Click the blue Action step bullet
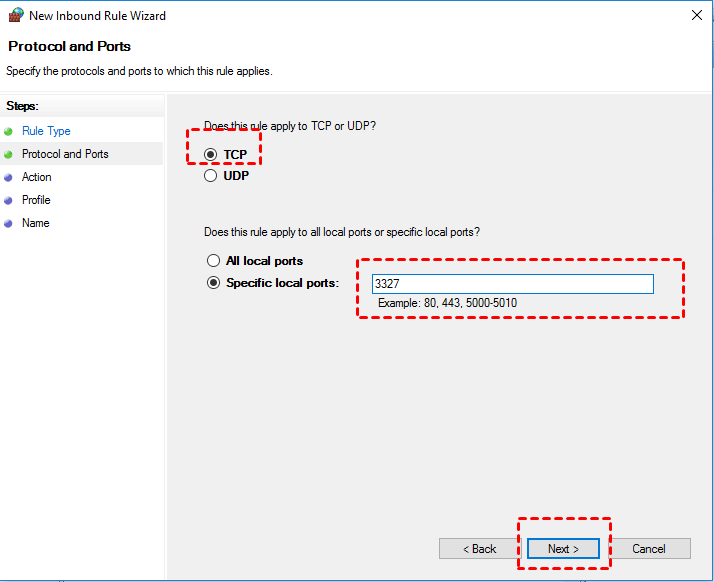 (x=9, y=177)
